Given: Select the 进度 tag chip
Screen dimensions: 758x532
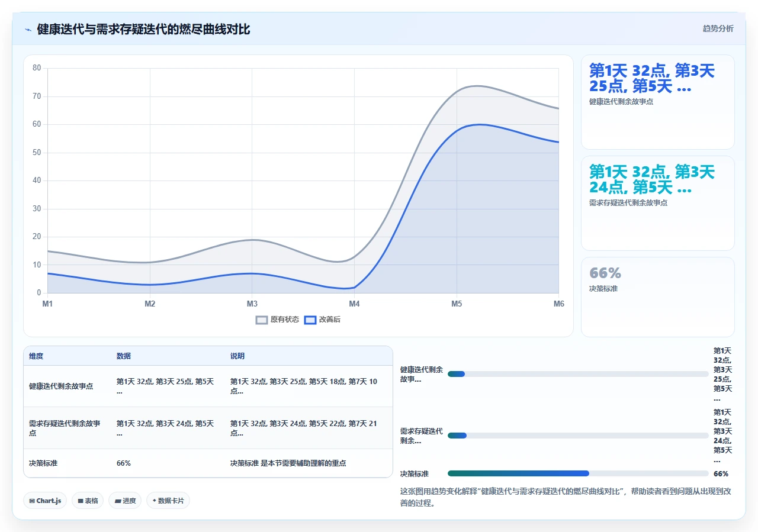Looking at the screenshot, I should (x=125, y=501).
